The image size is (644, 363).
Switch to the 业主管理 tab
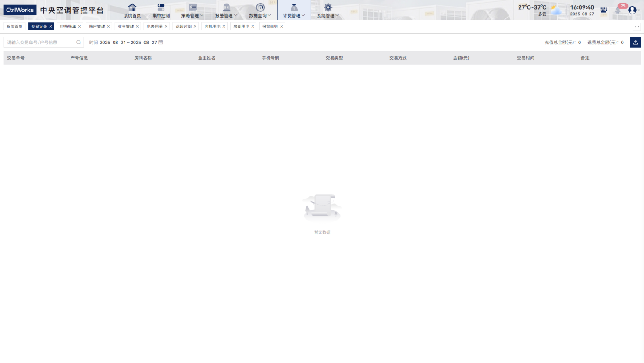coord(126,26)
